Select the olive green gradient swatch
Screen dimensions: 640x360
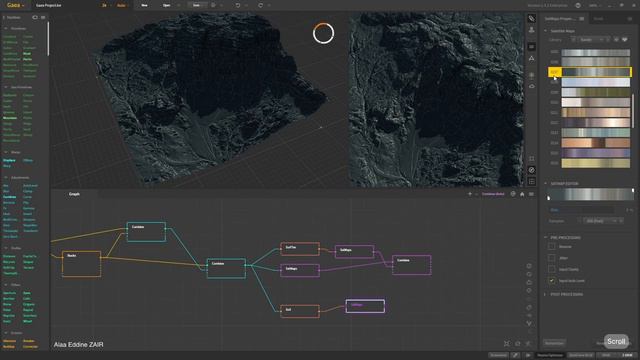pos(596,92)
